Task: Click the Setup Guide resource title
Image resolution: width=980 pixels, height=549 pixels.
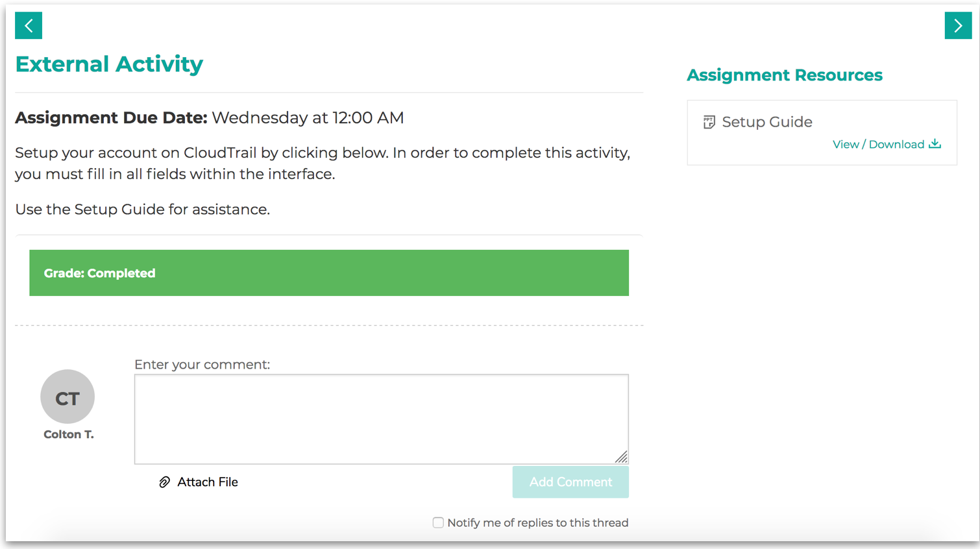Action: point(767,122)
